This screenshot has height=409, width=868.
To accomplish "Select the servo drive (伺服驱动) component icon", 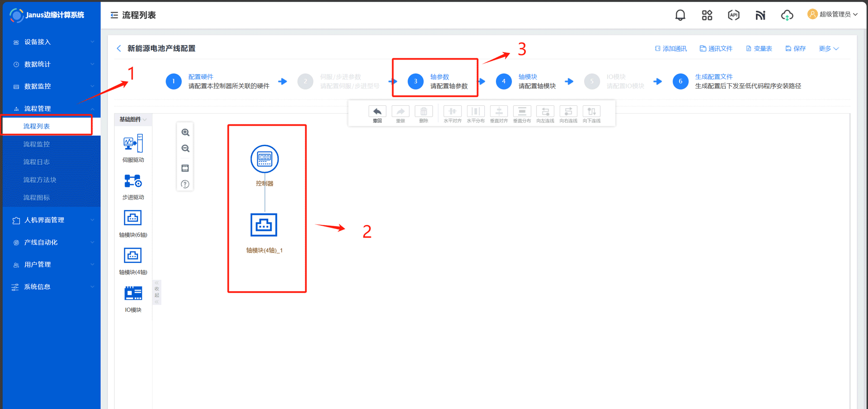I will pos(133,143).
